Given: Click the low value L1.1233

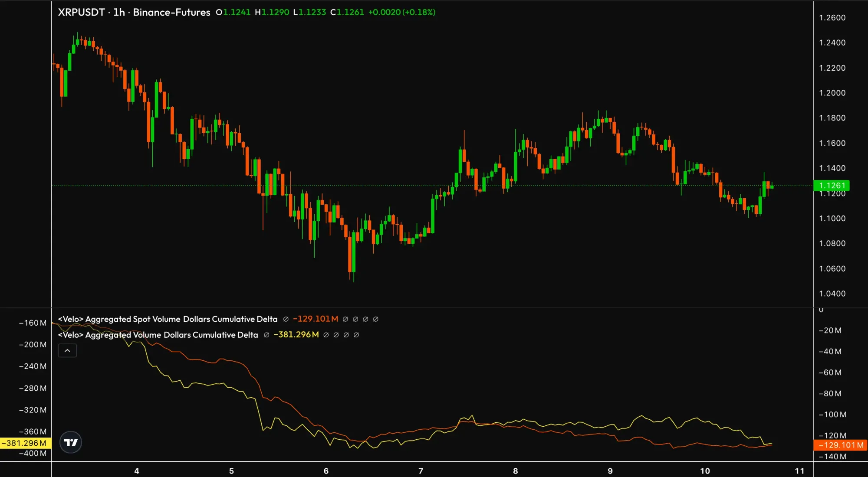Looking at the screenshot, I should pyautogui.click(x=309, y=12).
